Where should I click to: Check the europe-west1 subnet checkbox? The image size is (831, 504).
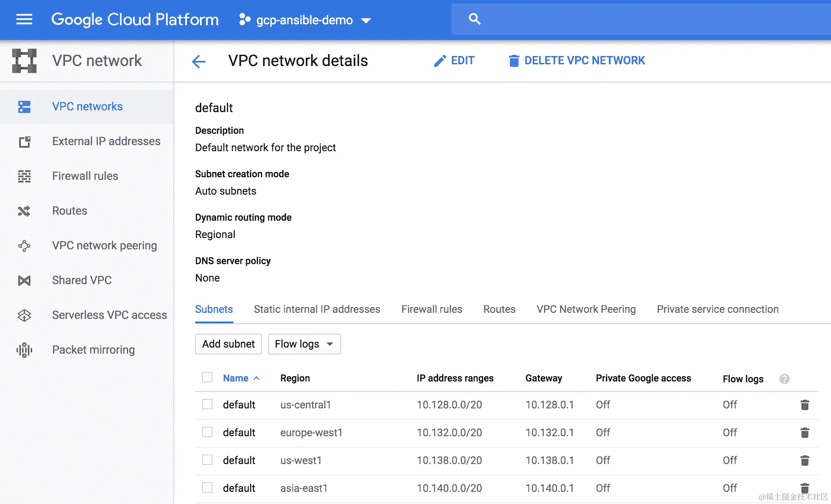point(207,432)
